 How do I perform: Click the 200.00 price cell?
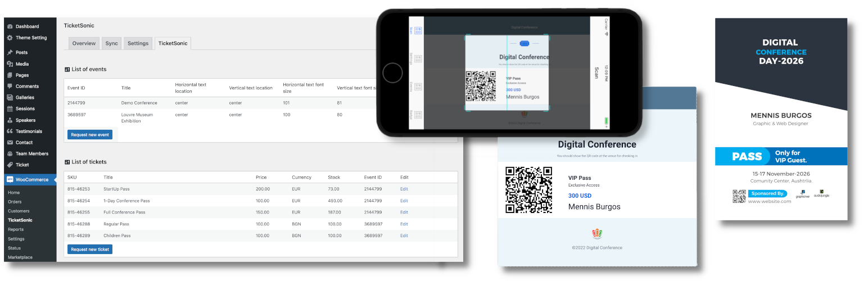(263, 189)
